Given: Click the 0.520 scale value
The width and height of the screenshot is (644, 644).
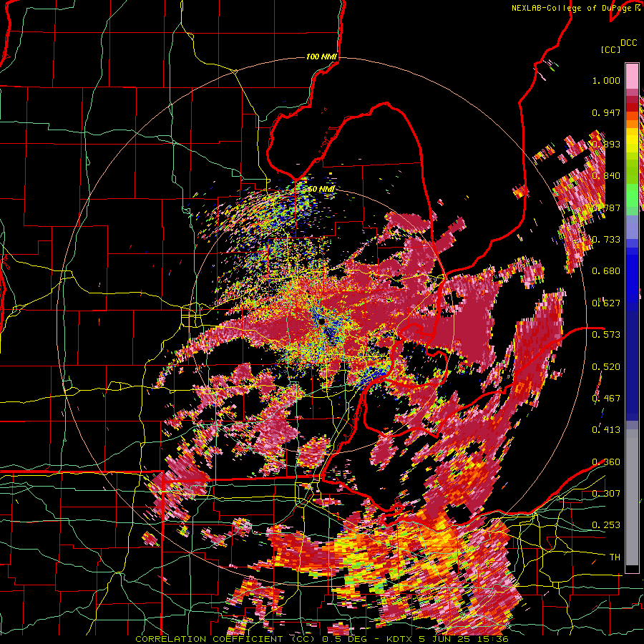Looking at the screenshot, I should tap(606, 367).
